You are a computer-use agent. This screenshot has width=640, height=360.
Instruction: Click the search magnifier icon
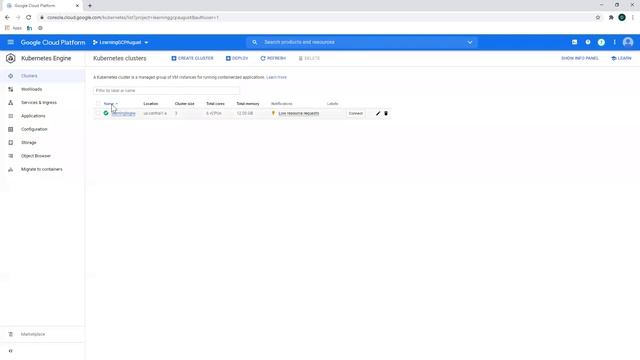(x=254, y=42)
